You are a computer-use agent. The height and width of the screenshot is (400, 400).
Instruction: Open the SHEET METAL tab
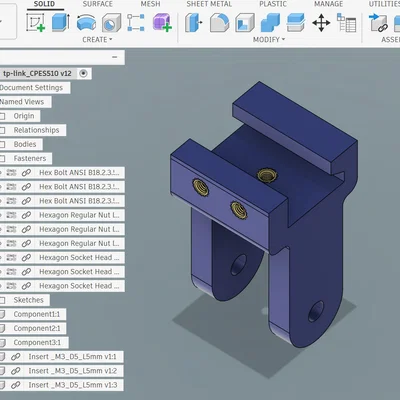tap(209, 4)
